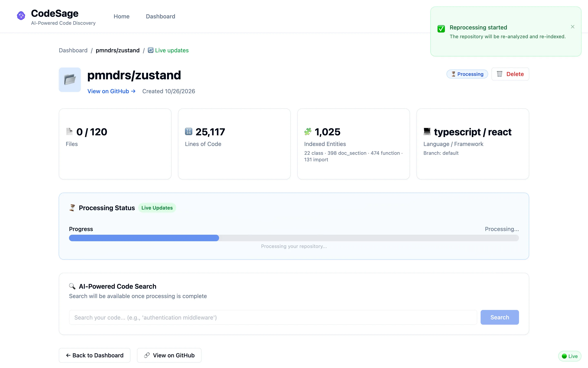
Task: Click the trash can icon in Delete button
Action: [x=500, y=74]
